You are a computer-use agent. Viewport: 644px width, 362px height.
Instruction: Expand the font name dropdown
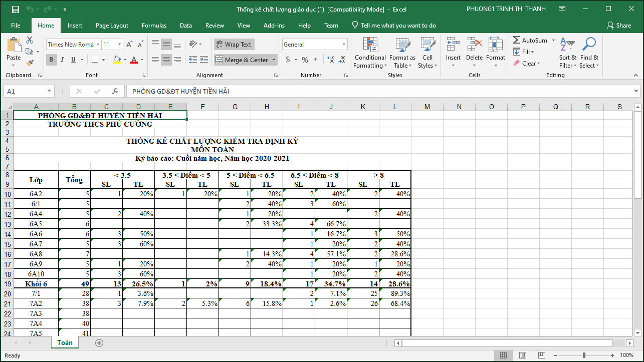tap(98, 45)
